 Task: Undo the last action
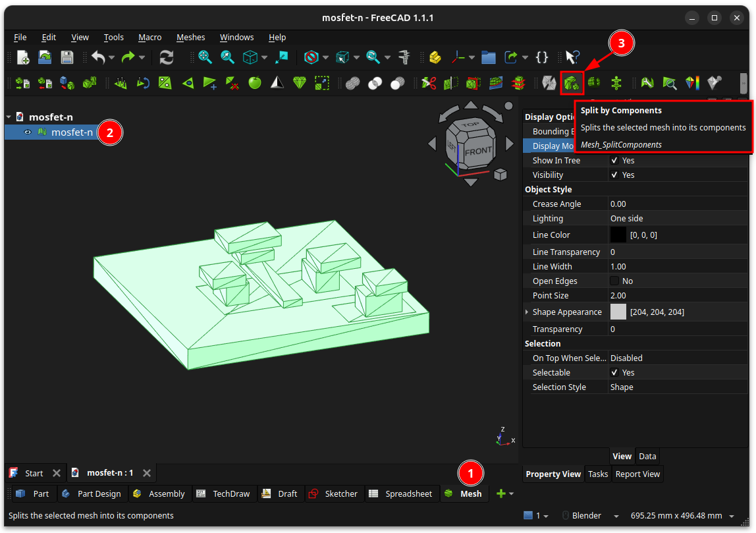[98, 57]
